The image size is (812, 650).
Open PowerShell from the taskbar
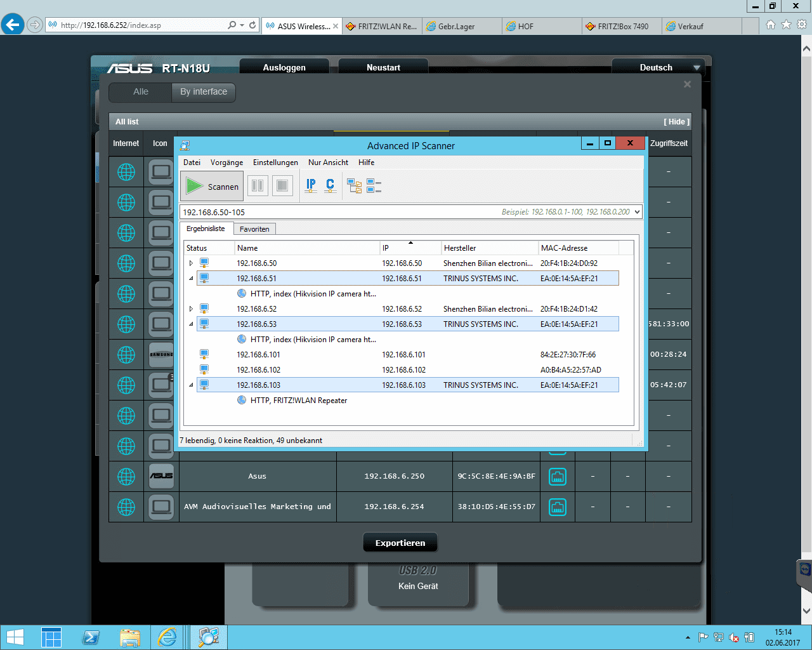91,637
